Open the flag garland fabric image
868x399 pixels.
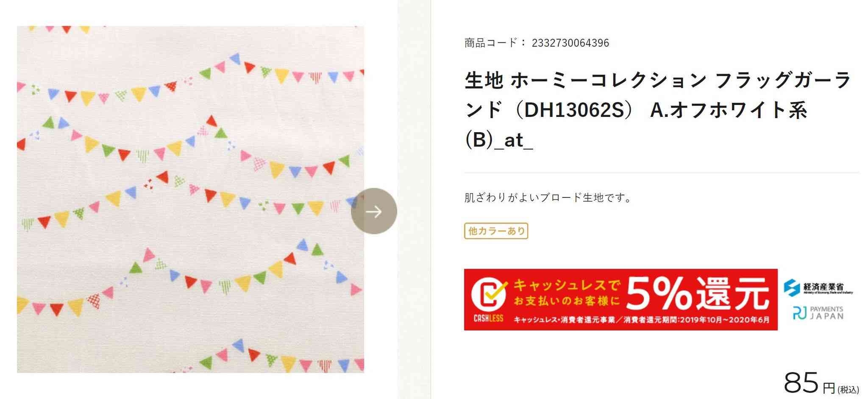tap(190, 199)
